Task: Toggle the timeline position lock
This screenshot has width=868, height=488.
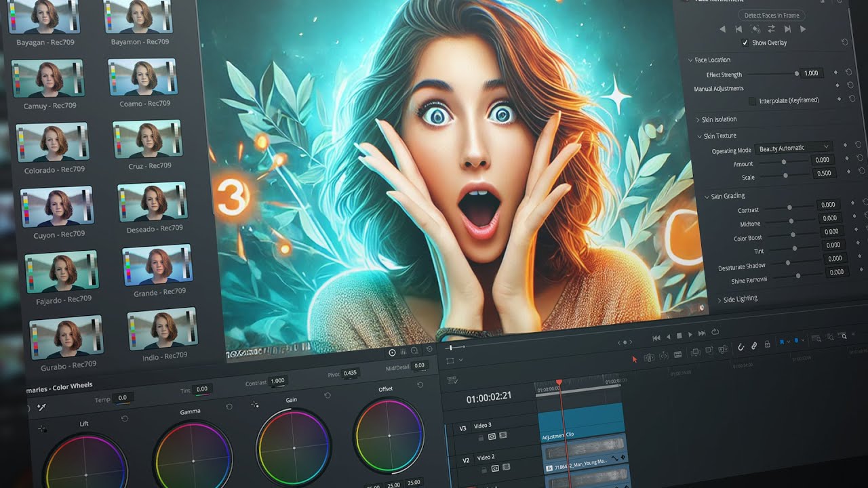Action: coord(767,344)
